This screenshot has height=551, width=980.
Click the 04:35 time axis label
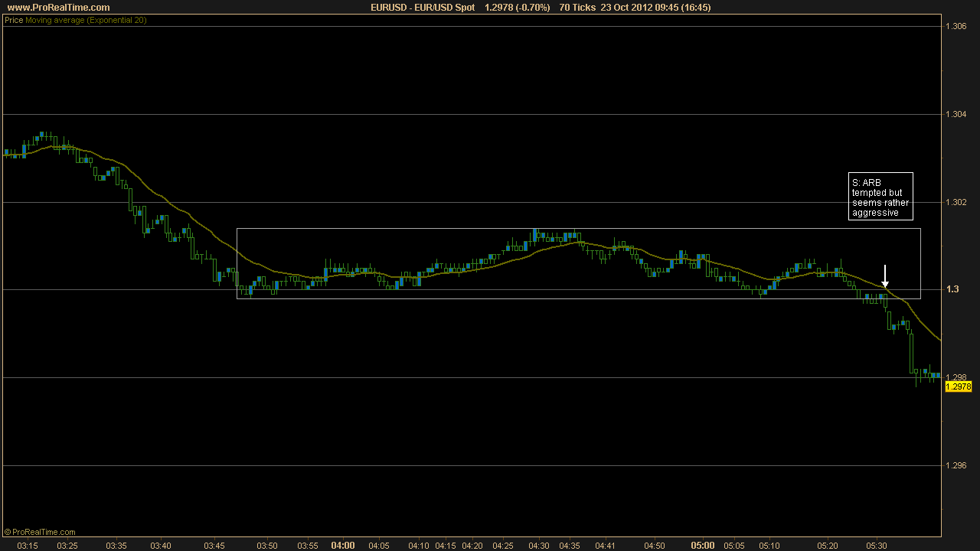point(570,546)
